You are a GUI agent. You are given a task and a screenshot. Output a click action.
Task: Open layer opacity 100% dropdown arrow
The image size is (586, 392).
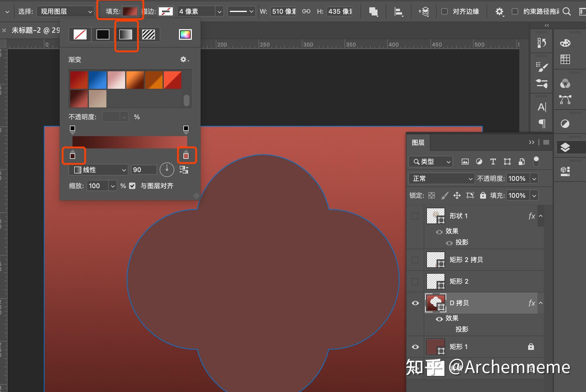tap(534, 178)
